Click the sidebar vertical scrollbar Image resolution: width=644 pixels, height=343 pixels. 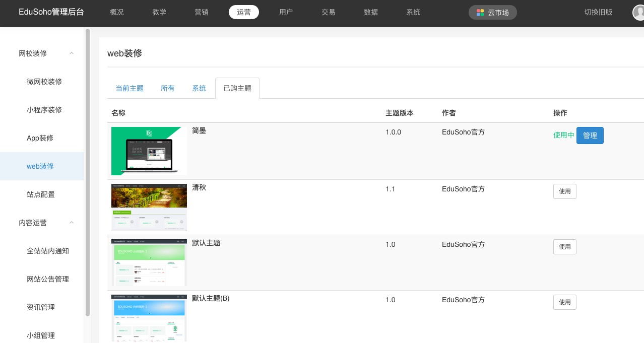point(88,171)
